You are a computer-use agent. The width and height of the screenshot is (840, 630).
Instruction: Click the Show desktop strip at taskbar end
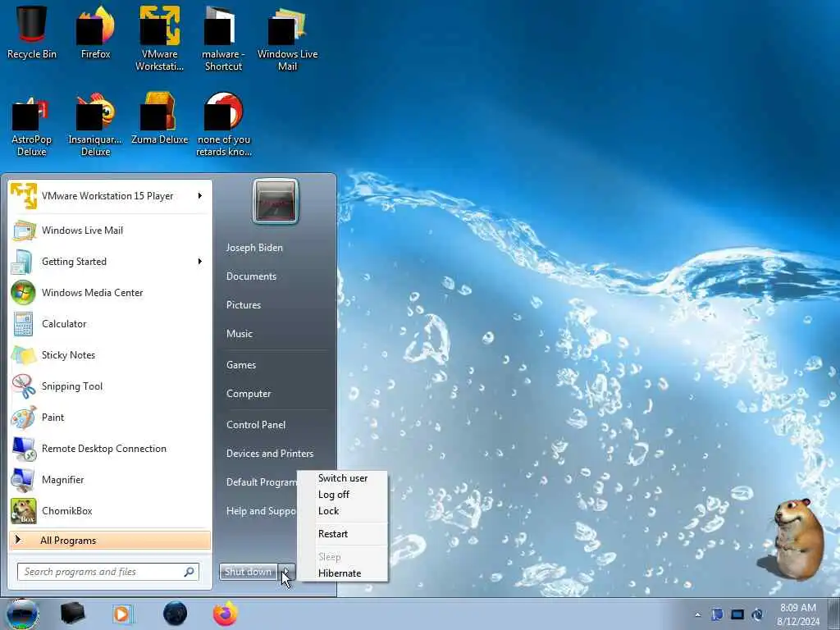pyautogui.click(x=834, y=614)
